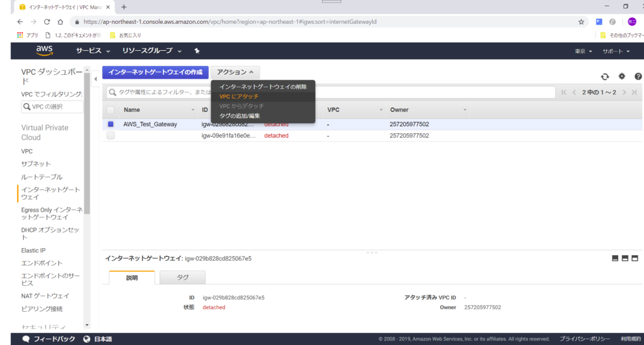This screenshot has width=644, height=345.
Task: Collapse the アクション dropdown button
Action: pos(235,72)
